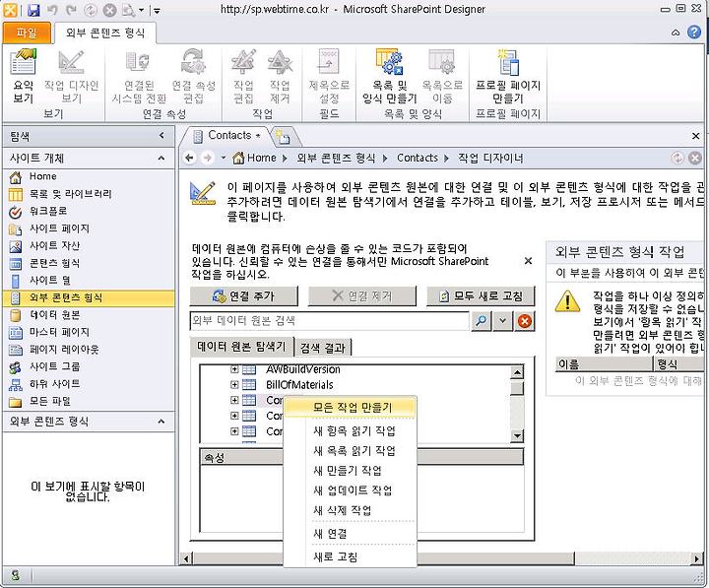Choose 새 연결 from context menu
This screenshot has width=709, height=588.
[350, 534]
